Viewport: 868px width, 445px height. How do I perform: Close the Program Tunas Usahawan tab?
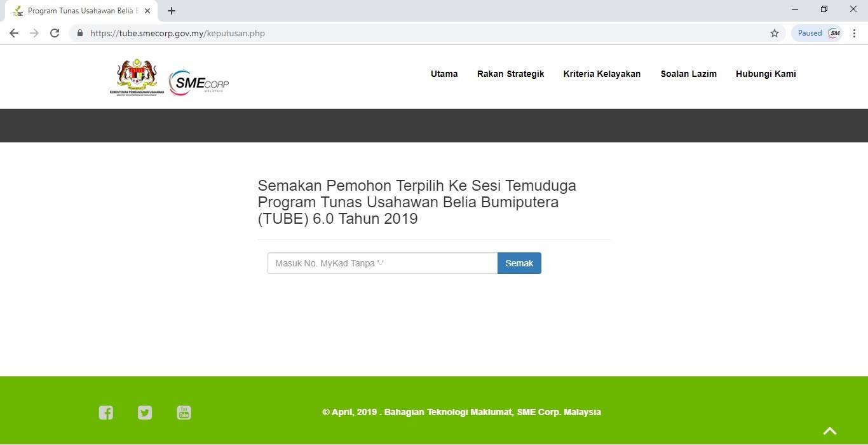(147, 11)
